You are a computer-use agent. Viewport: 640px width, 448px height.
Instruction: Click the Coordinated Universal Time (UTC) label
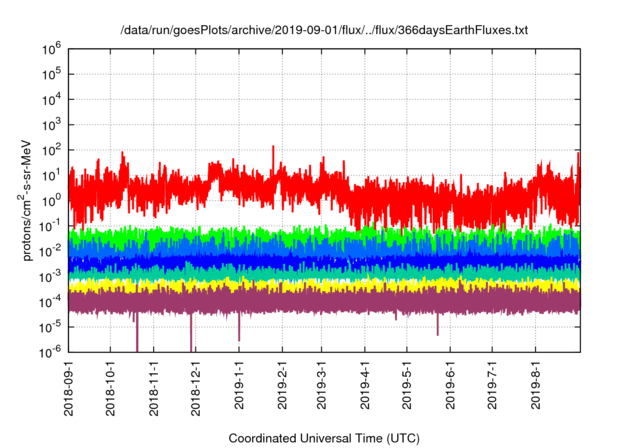pos(324,438)
